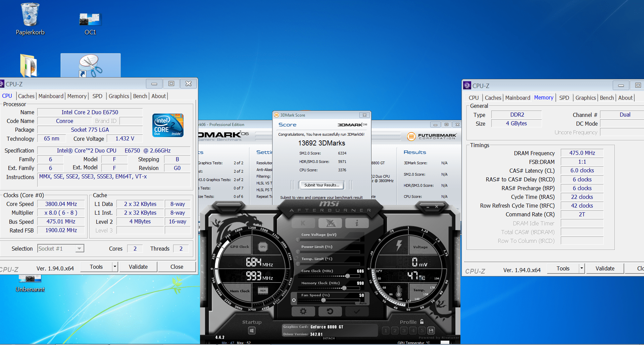
Task: Click the thermometer icon in temperature gauge
Action: click(x=399, y=291)
